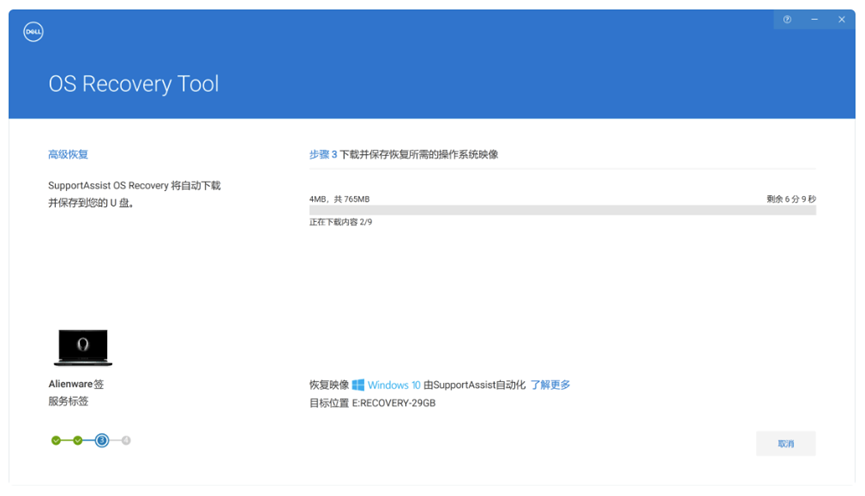The image size is (865, 496).
Task: Click the 由SupportAssist自动化 text
Action: coord(474,385)
